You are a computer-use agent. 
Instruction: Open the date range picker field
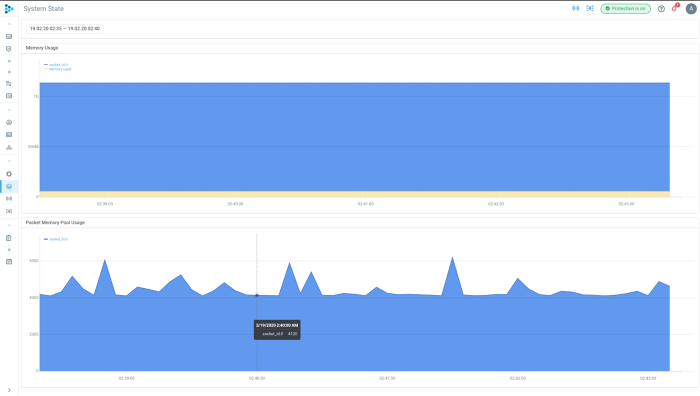pyautogui.click(x=65, y=29)
